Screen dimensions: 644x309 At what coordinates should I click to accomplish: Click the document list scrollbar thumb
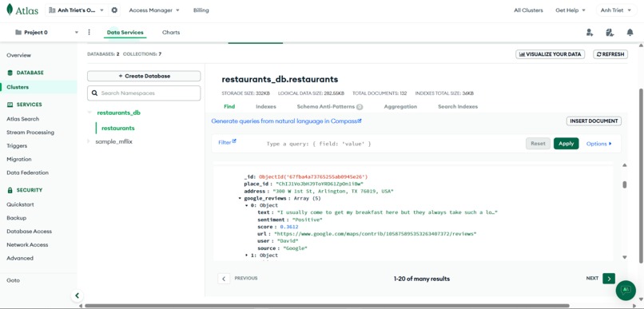point(625,184)
